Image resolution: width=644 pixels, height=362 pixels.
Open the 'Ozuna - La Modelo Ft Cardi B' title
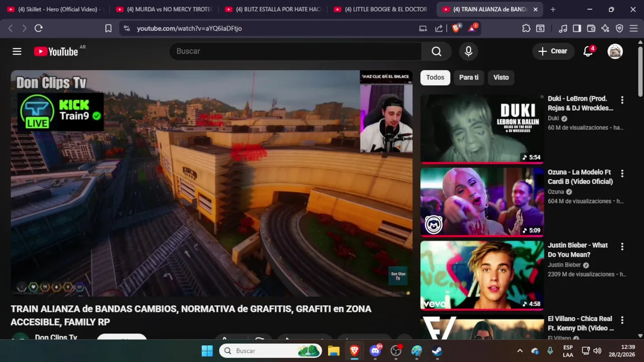point(581,176)
